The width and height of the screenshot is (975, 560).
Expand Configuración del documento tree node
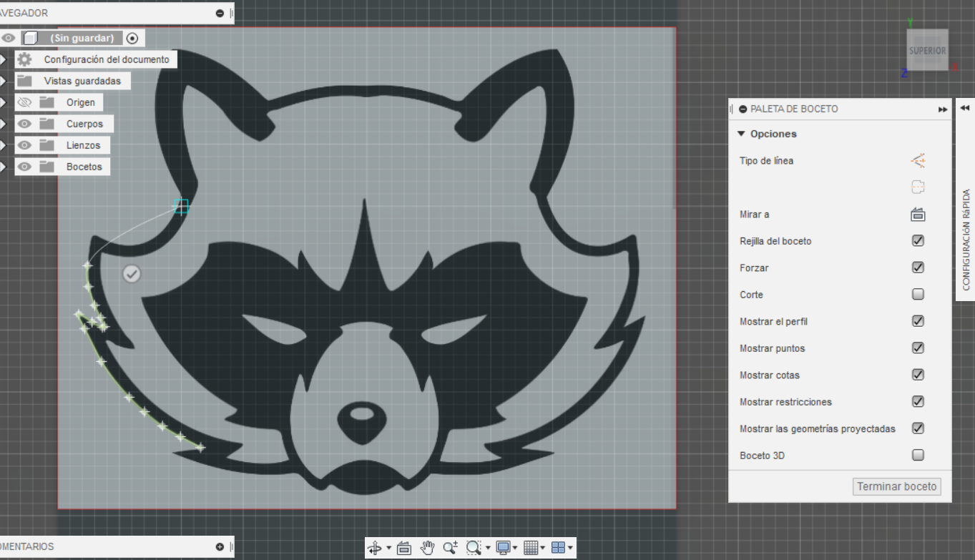pos(3,59)
